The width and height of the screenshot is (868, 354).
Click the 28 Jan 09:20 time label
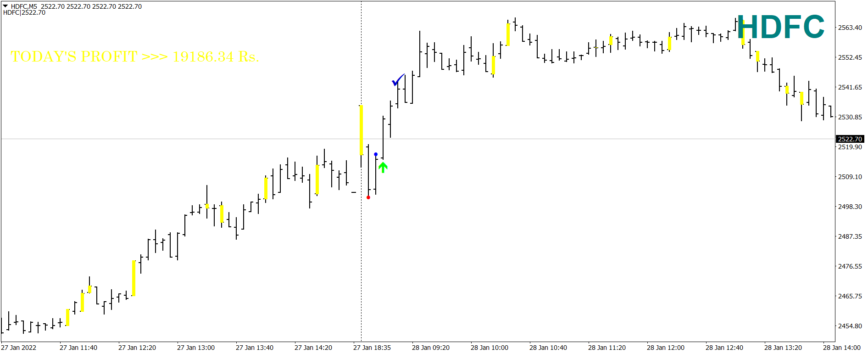(x=431, y=348)
